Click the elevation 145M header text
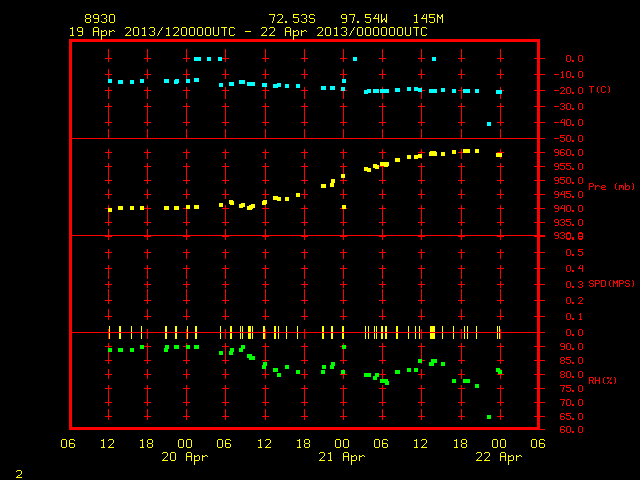The image size is (640, 480). (x=428, y=19)
